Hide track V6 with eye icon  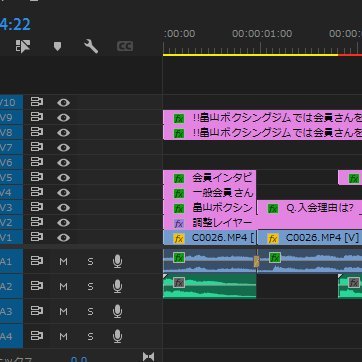63,162
